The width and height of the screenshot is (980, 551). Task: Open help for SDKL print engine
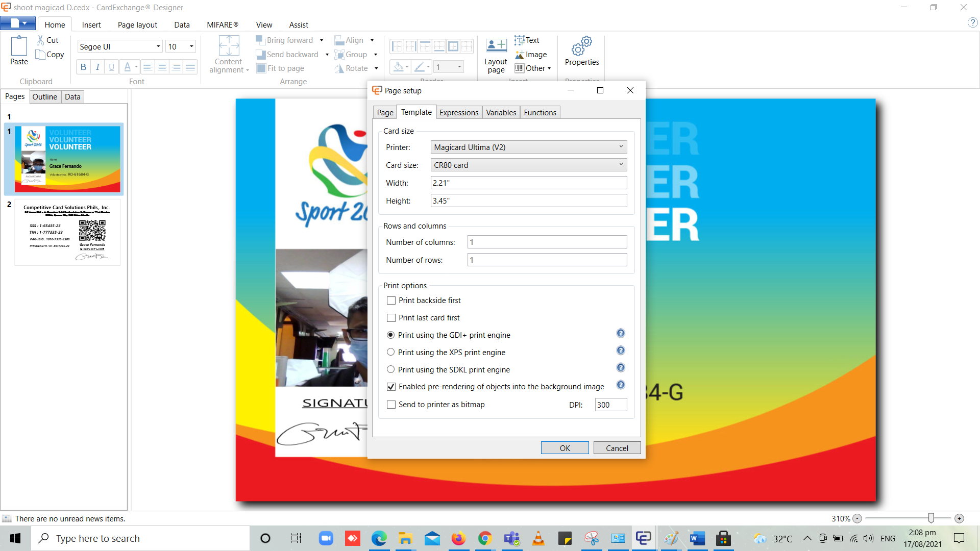621,368
